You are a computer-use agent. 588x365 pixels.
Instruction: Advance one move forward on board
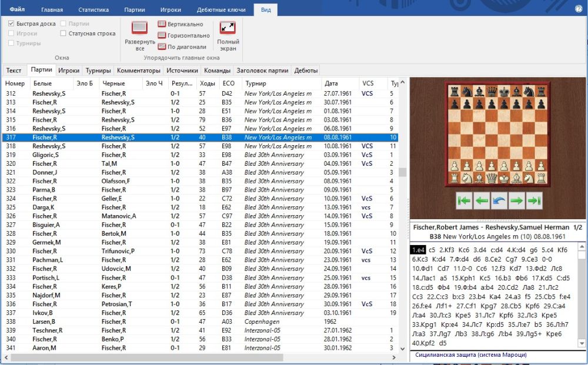[517, 200]
